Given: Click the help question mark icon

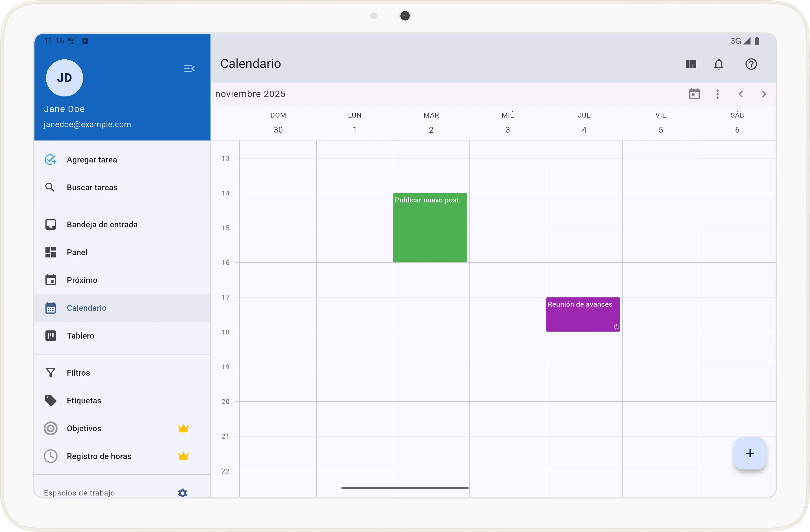Looking at the screenshot, I should point(751,64).
